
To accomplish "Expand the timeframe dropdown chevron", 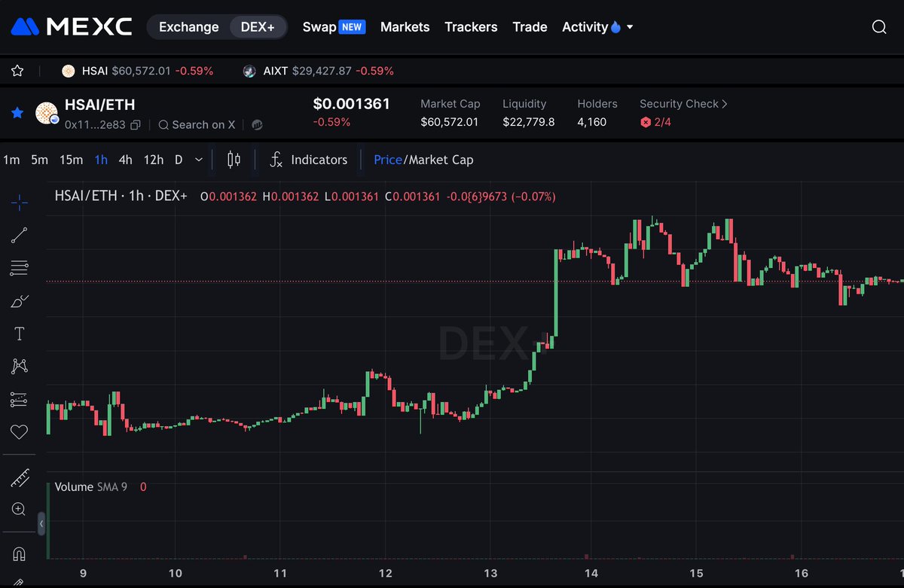I will tap(199, 160).
